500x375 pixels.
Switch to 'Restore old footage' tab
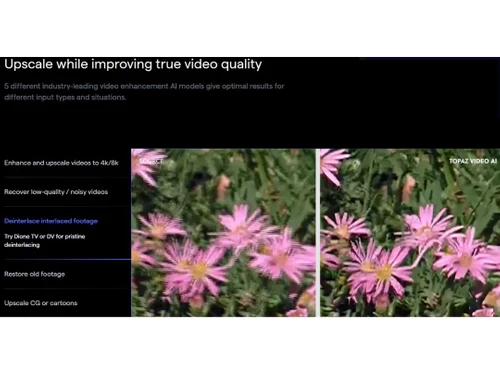pos(35,274)
